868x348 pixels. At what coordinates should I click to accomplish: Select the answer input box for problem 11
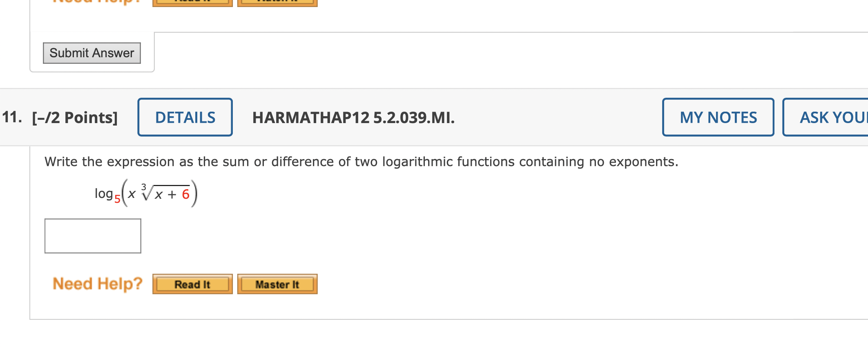click(92, 236)
